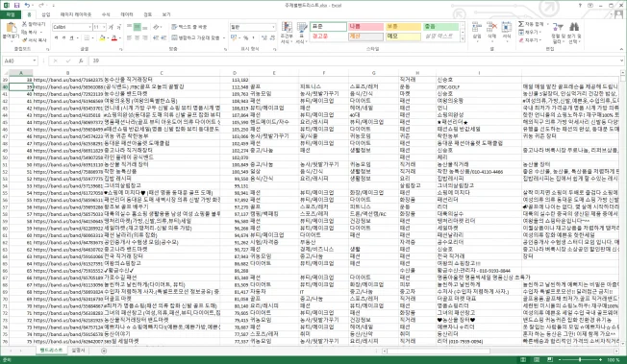
Task: Open the Fill (채우기) dropdown
Action: (x=530, y=32)
